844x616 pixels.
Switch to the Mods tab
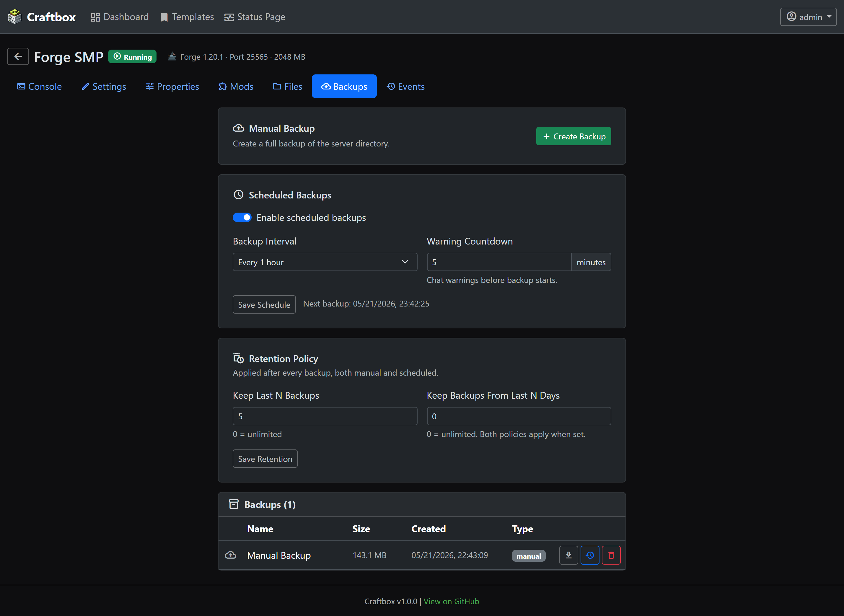(x=236, y=87)
